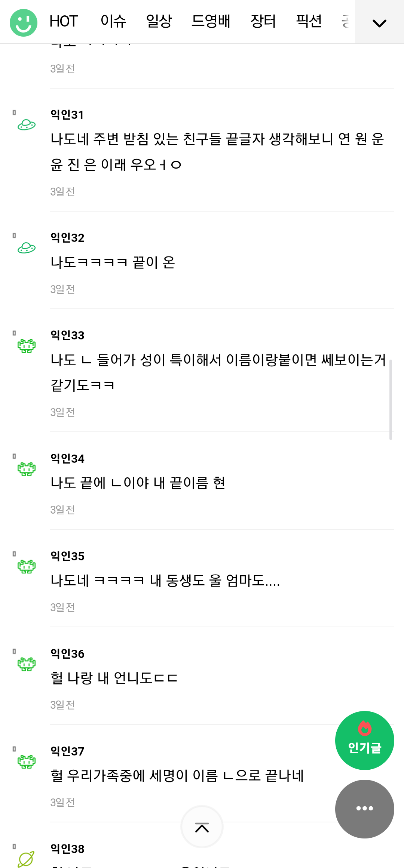Expand the category dropdown chevron
This screenshot has width=404, height=868.
click(379, 23)
